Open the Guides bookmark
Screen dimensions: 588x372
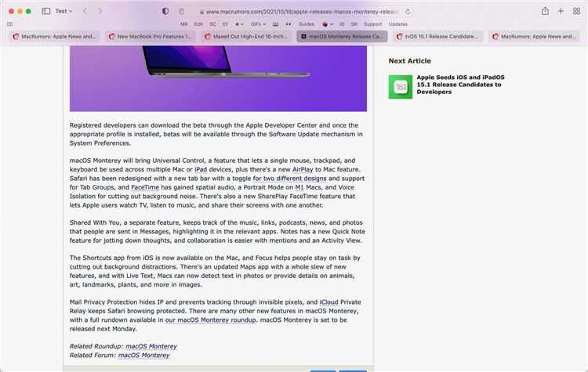[x=306, y=24]
